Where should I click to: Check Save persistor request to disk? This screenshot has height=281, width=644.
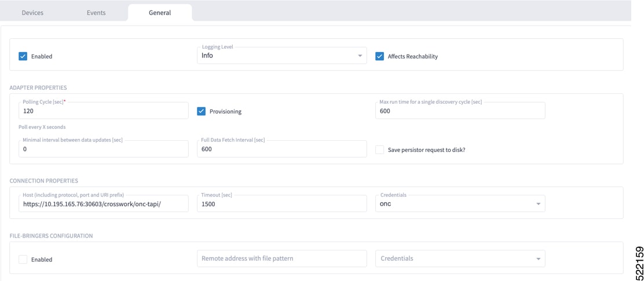click(379, 150)
